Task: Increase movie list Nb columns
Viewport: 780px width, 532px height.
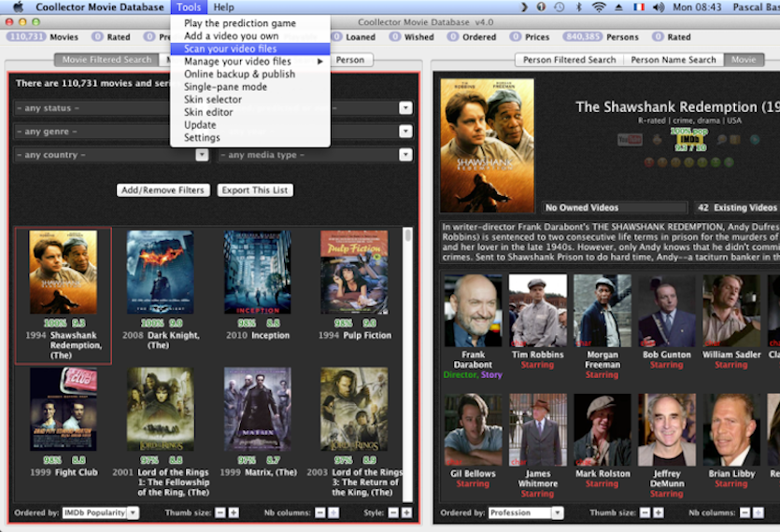Action: (333, 512)
